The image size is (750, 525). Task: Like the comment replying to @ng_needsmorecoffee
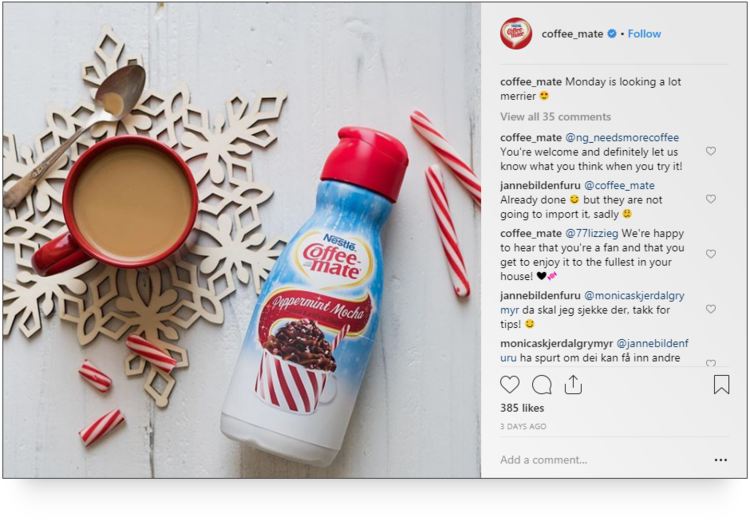pyautogui.click(x=711, y=151)
